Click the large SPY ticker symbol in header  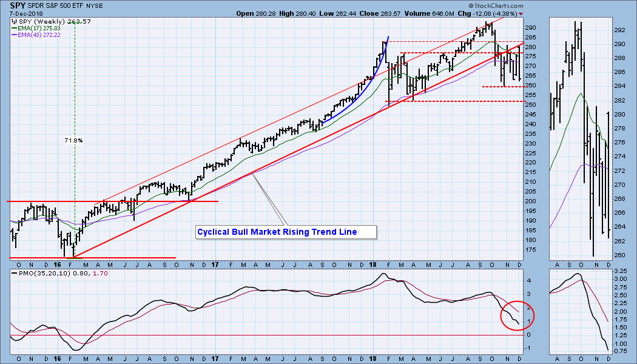(18, 5)
